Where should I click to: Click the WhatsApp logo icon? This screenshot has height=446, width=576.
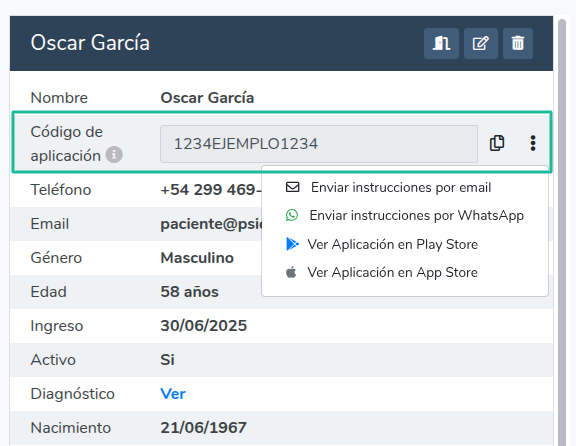tap(292, 215)
